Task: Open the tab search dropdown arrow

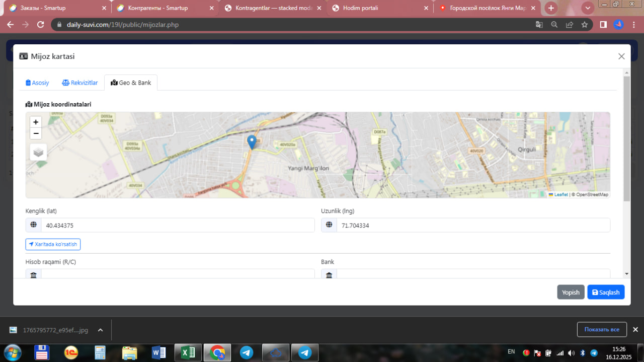Action: pos(588,8)
